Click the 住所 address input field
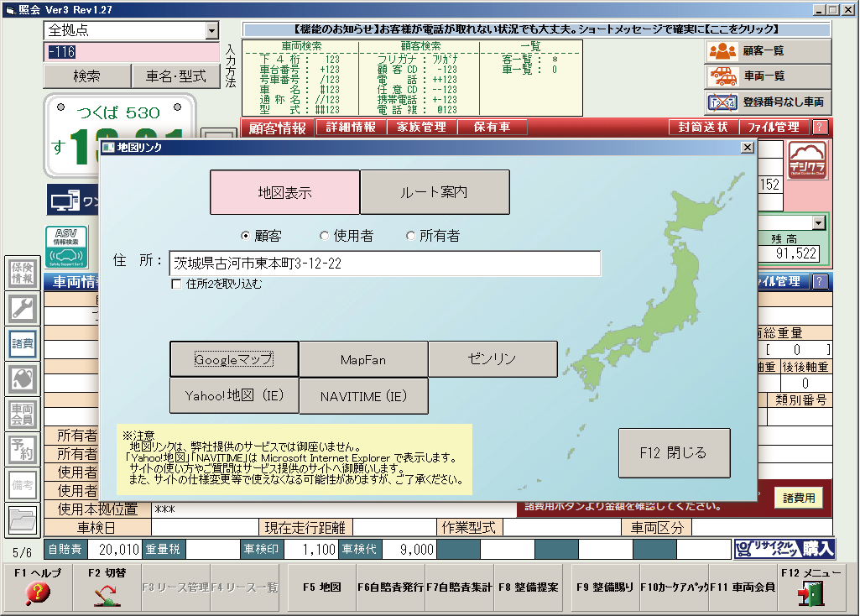This screenshot has height=616, width=860. pos(385,264)
